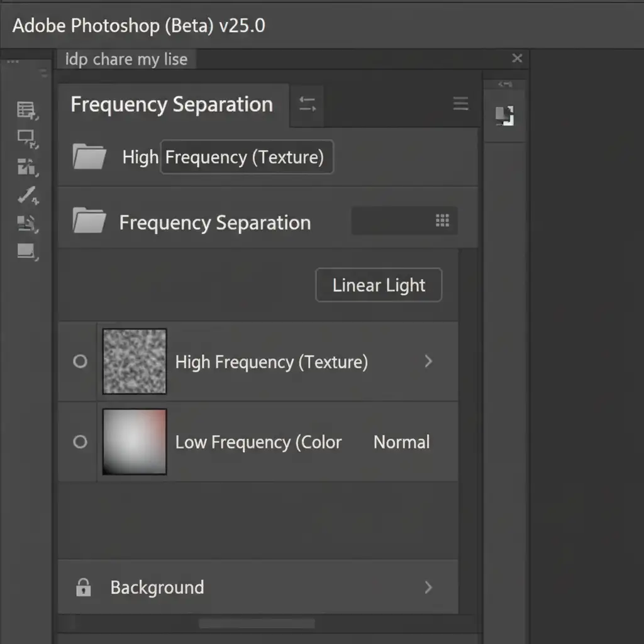Click the lock icon on Background layer
644x644 pixels.
coord(83,587)
